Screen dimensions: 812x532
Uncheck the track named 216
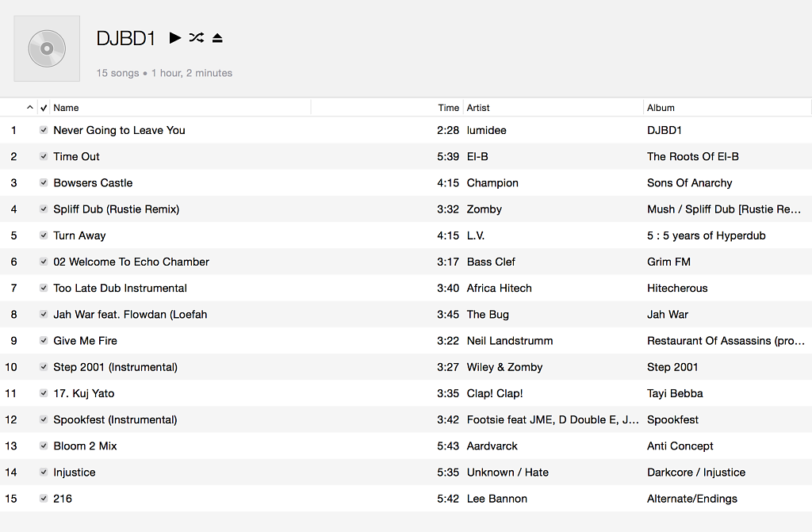pyautogui.click(x=44, y=499)
